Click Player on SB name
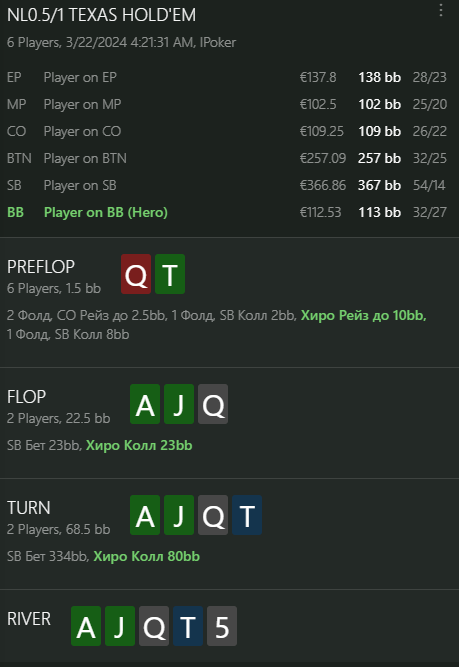Screen dimensions: 459x667 (x=80, y=185)
